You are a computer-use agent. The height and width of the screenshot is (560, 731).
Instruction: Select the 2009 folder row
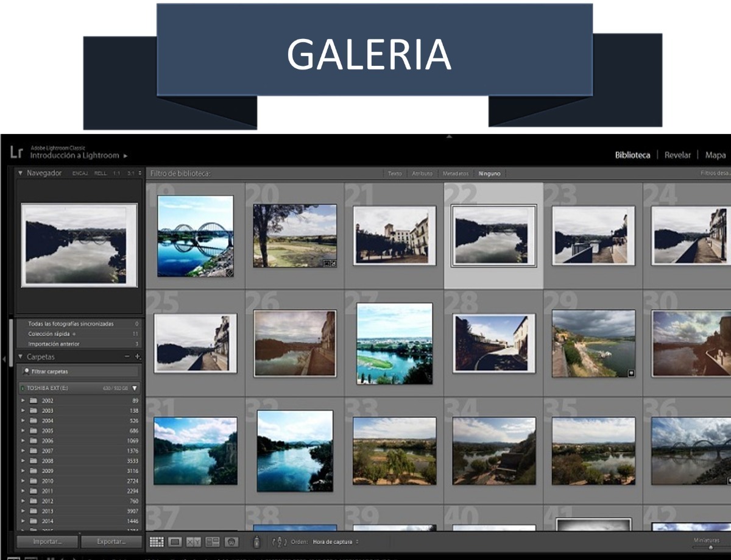(80, 471)
